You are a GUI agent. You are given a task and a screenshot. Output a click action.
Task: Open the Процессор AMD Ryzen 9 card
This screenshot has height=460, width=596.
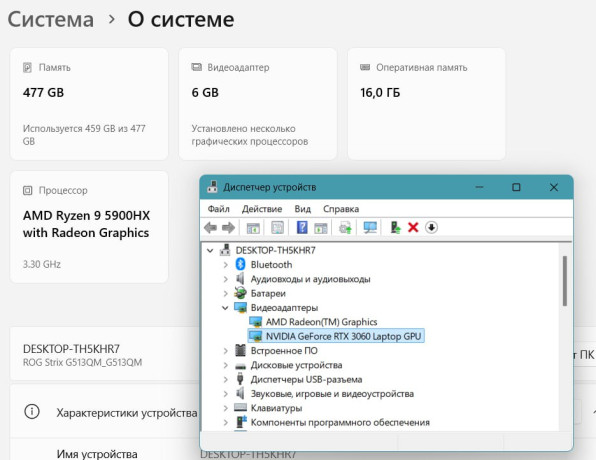[x=89, y=227]
